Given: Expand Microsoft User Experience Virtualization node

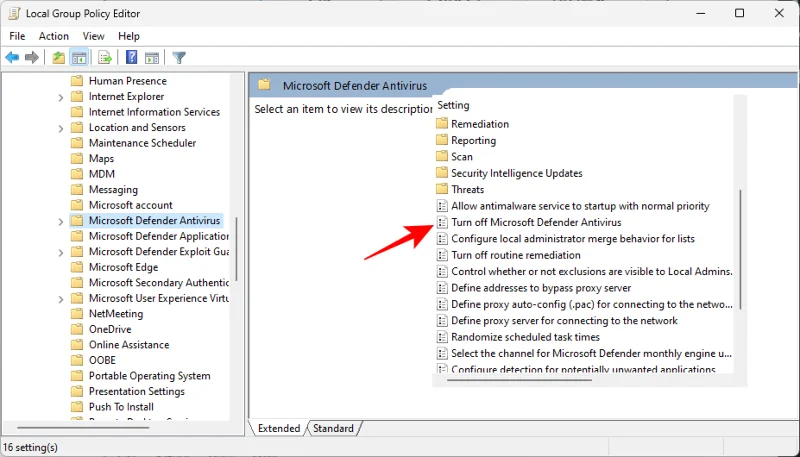Looking at the screenshot, I should (x=61, y=299).
